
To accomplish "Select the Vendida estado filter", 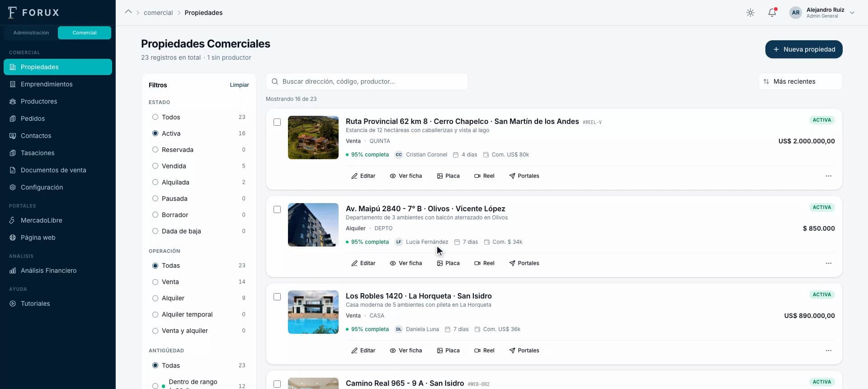I will (199, 166).
